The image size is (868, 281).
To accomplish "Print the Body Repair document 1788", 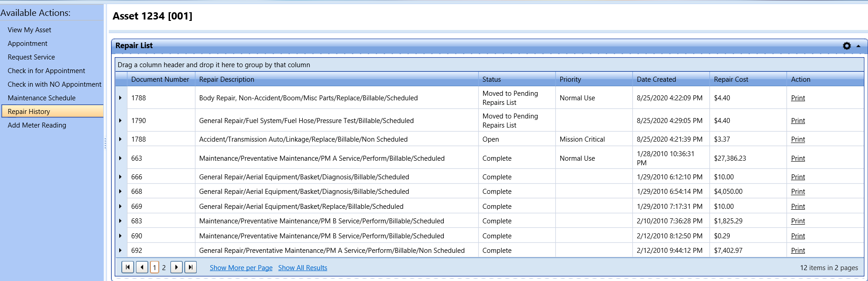I will 798,98.
